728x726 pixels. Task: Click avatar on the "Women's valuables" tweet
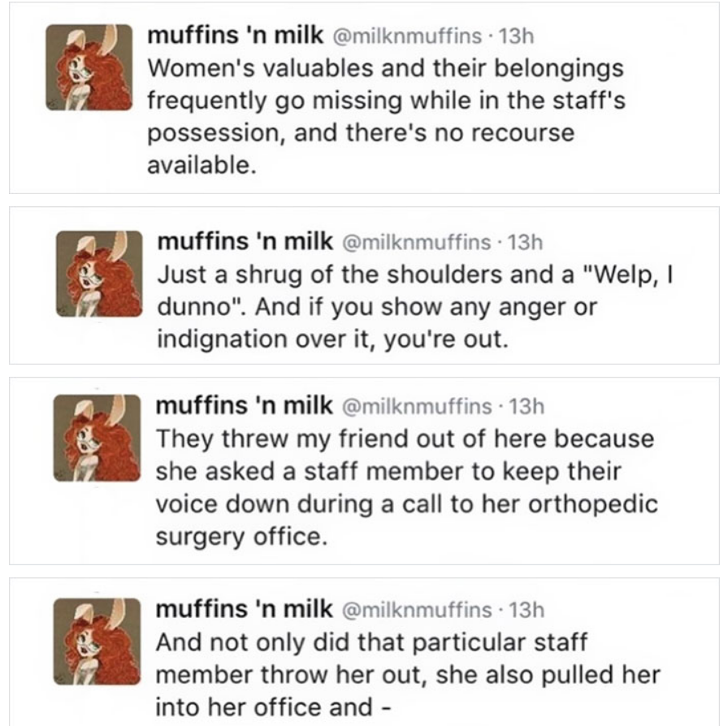coord(78,67)
